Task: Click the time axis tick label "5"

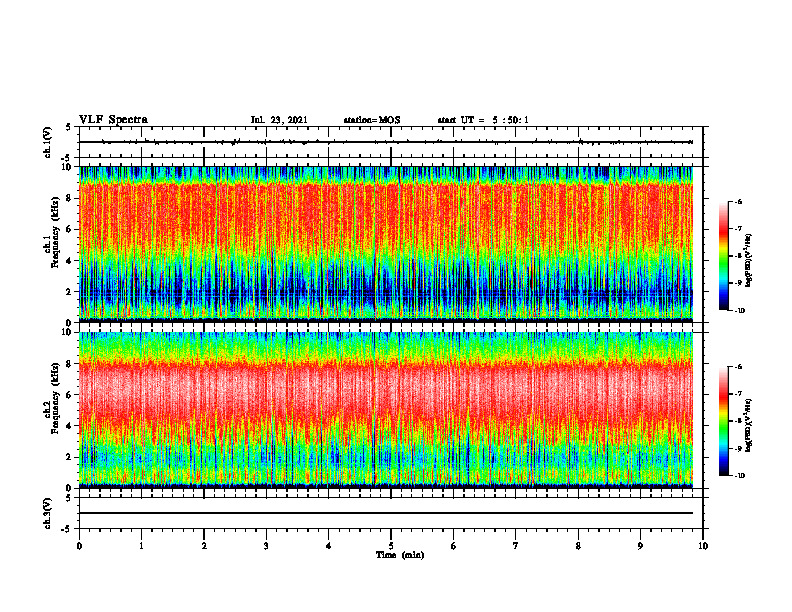Action: click(x=391, y=546)
